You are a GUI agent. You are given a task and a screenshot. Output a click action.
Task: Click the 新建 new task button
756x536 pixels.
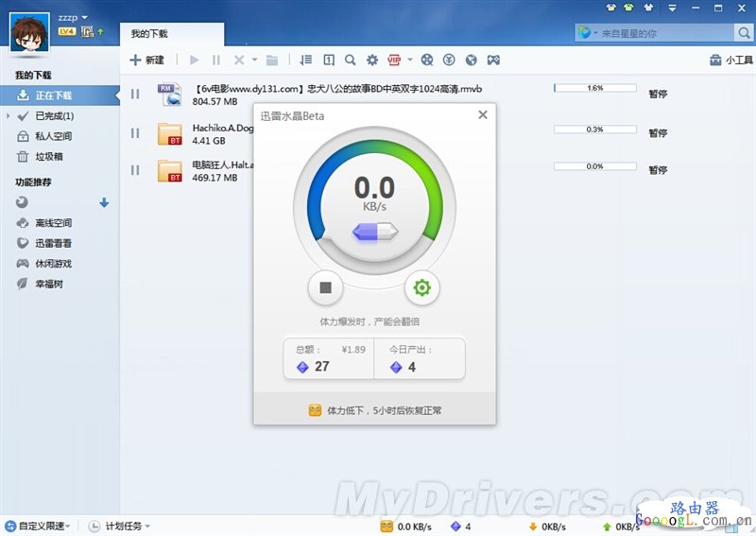(147, 61)
